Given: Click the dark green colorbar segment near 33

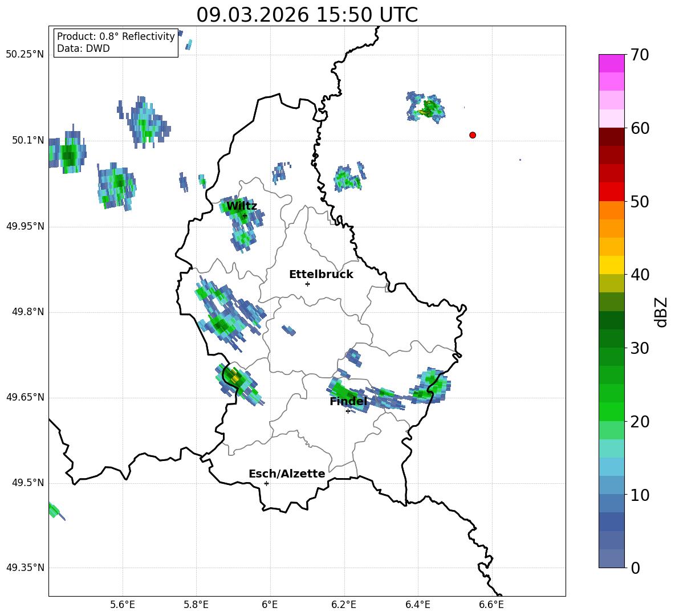Looking at the screenshot, I should pos(611,320).
